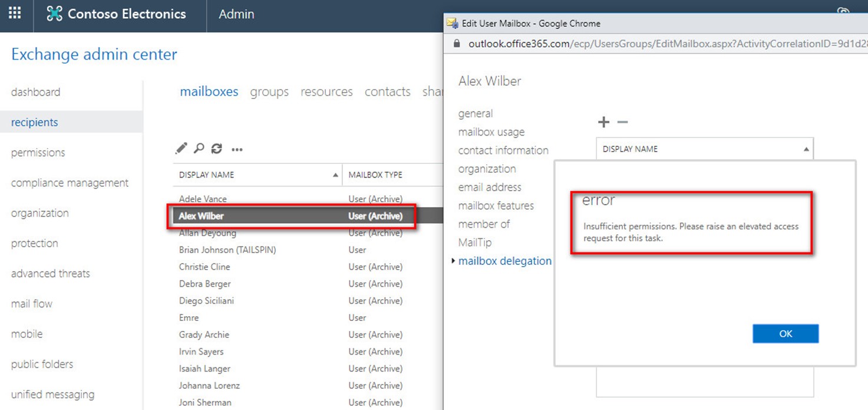Open advanced threats section
This screenshot has width=868, height=410.
pyautogui.click(x=50, y=274)
